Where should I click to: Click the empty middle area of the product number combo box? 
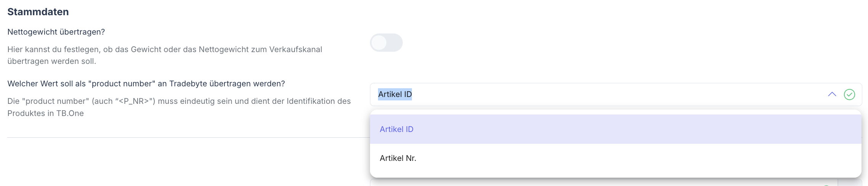point(610,94)
